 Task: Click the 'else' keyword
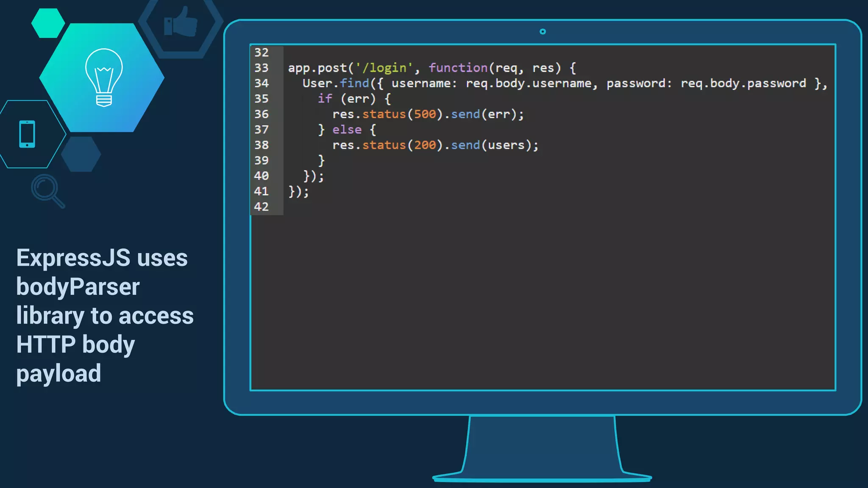(x=347, y=130)
